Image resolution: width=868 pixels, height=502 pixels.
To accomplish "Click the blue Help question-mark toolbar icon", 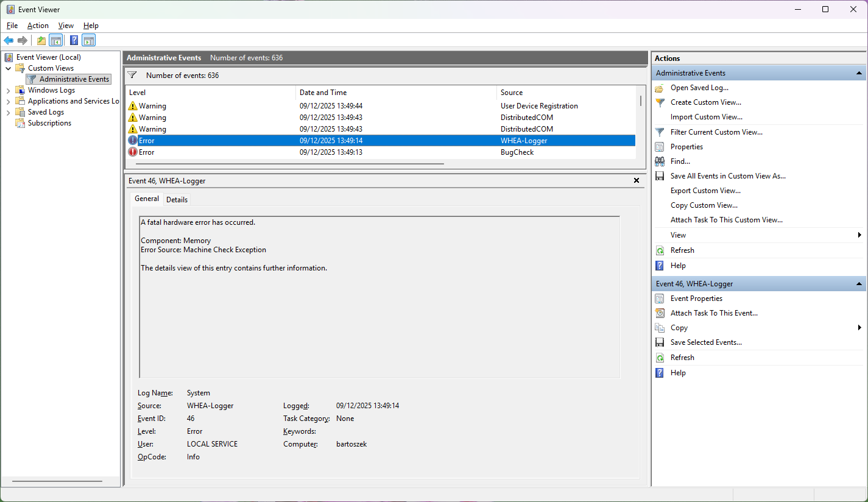I will 74,41.
